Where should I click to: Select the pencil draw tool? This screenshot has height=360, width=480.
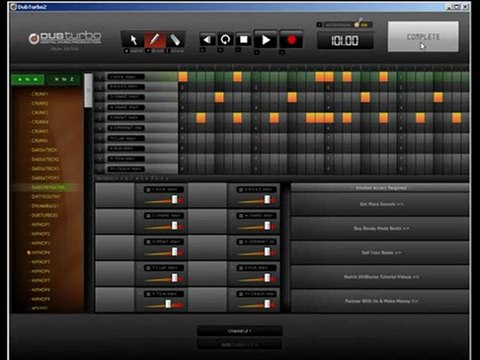[x=155, y=40]
